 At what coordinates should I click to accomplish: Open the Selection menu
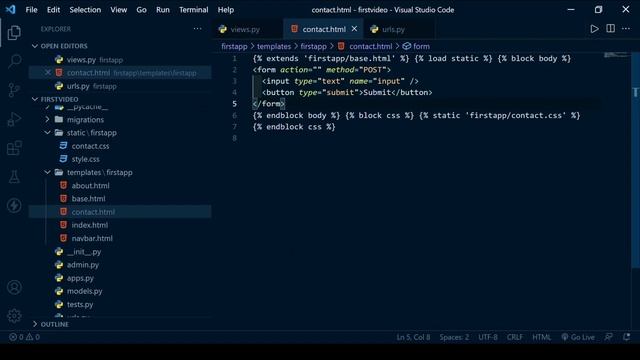pos(85,10)
